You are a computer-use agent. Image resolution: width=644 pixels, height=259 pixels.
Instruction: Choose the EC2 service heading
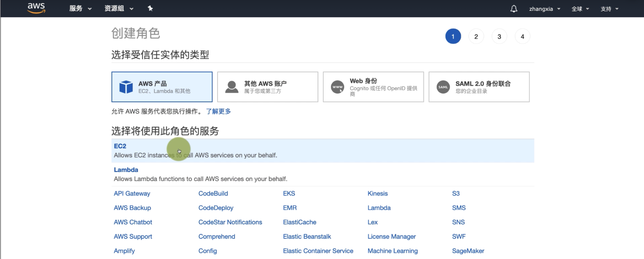tap(120, 146)
